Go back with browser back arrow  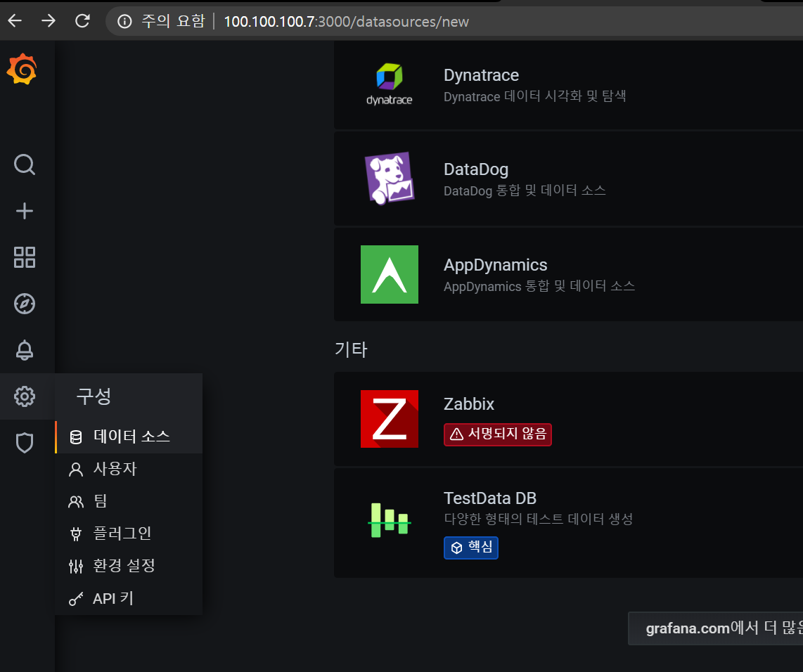tap(15, 21)
